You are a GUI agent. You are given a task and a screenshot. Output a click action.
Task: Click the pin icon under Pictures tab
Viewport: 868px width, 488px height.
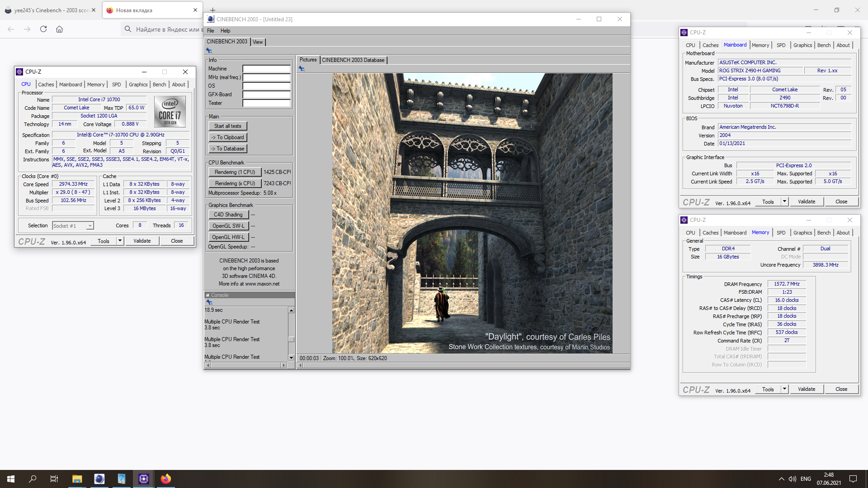click(x=302, y=69)
